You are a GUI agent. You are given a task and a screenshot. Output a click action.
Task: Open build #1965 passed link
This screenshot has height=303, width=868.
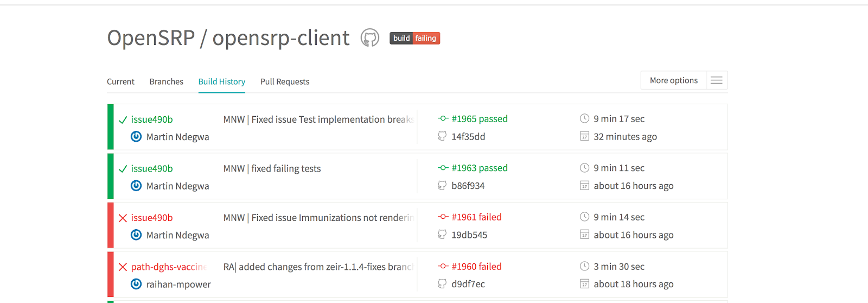point(480,118)
